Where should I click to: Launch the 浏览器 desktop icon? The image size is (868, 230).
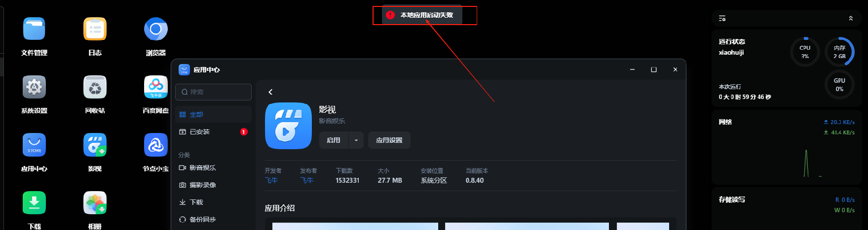[155, 29]
